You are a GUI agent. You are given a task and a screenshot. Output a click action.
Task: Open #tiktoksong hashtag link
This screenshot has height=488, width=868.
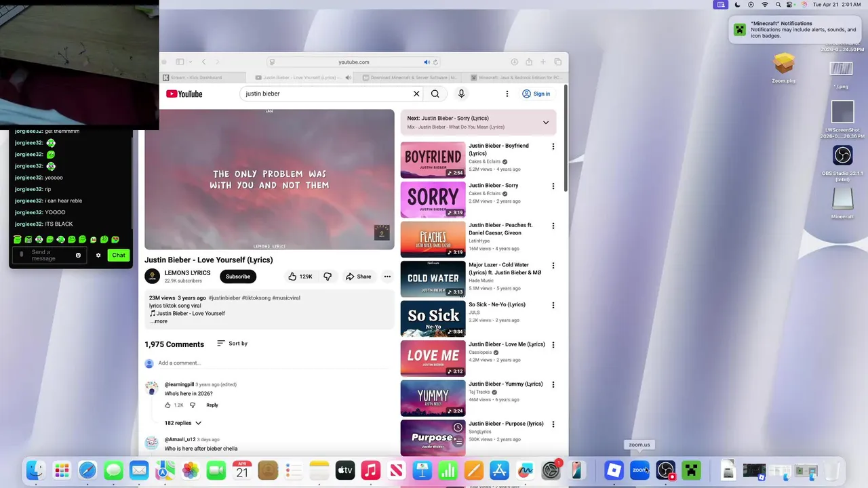point(256,298)
